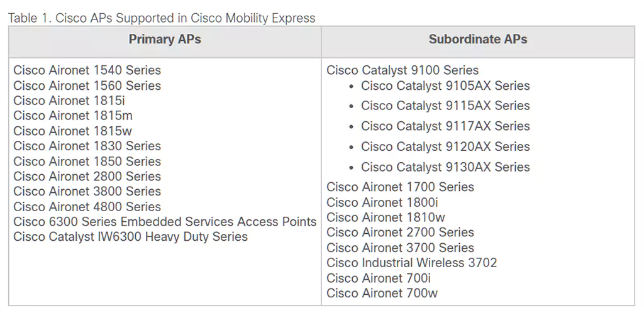644x313 pixels.
Task: Click the Subordinate APs column header
Action: click(478, 39)
